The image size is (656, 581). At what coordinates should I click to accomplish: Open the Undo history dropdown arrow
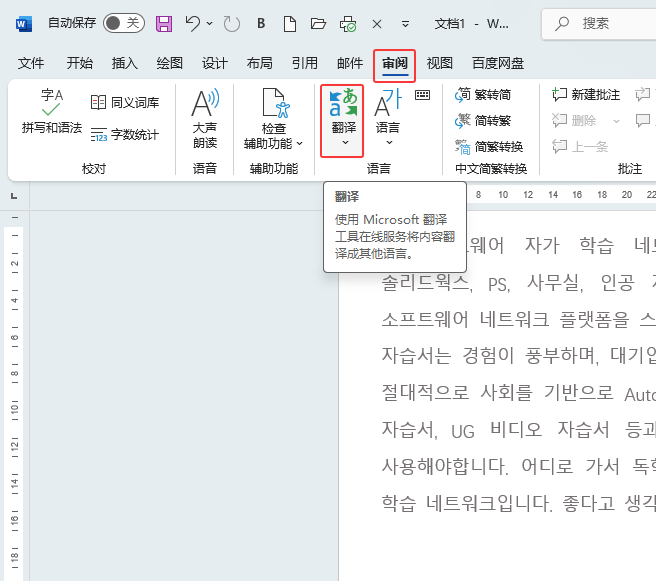[x=210, y=23]
